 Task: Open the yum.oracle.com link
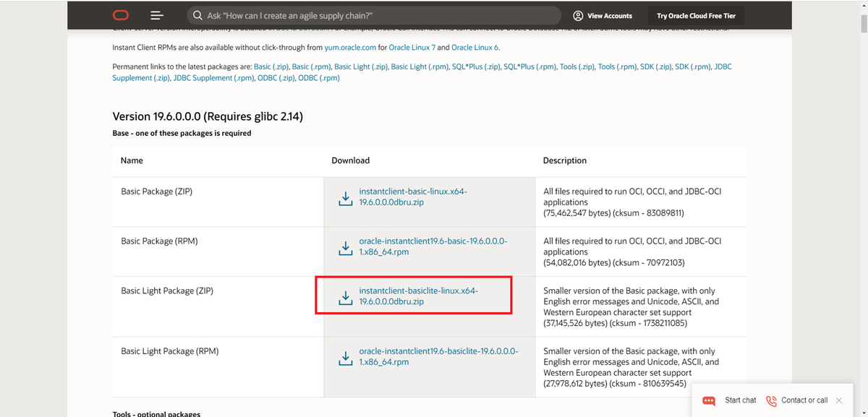click(350, 48)
